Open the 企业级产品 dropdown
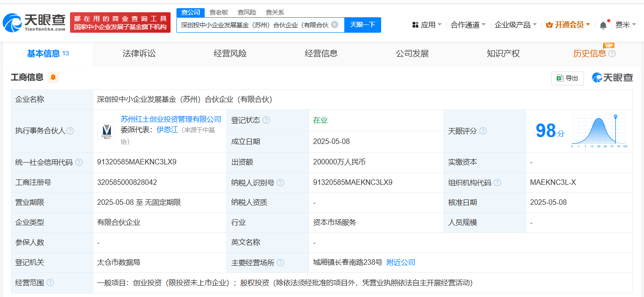The image size is (644, 297). pos(516,25)
